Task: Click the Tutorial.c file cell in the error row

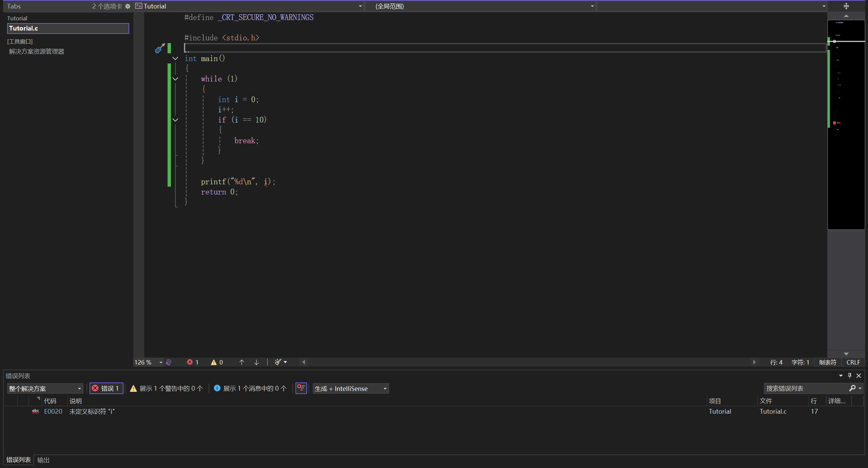Action: click(773, 411)
